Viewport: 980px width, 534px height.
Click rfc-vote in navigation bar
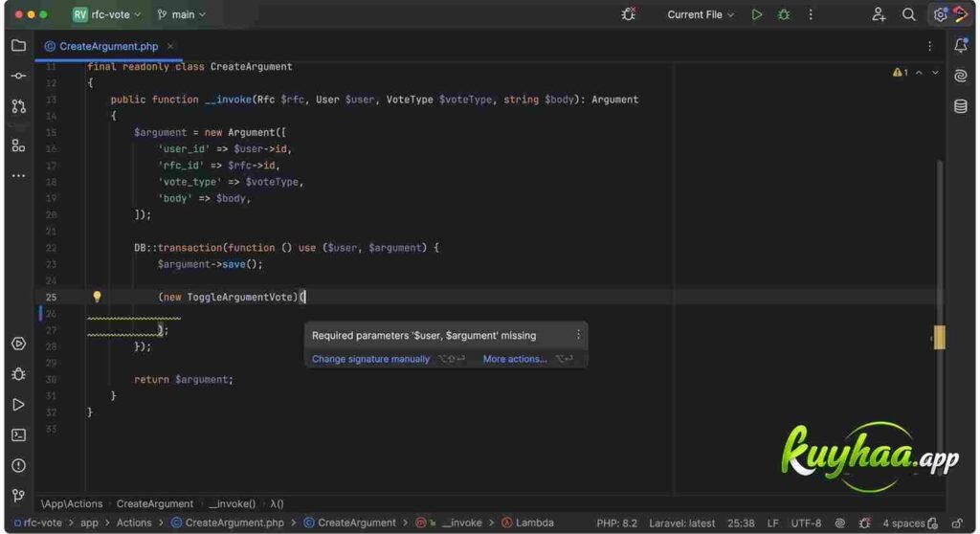tap(37, 523)
